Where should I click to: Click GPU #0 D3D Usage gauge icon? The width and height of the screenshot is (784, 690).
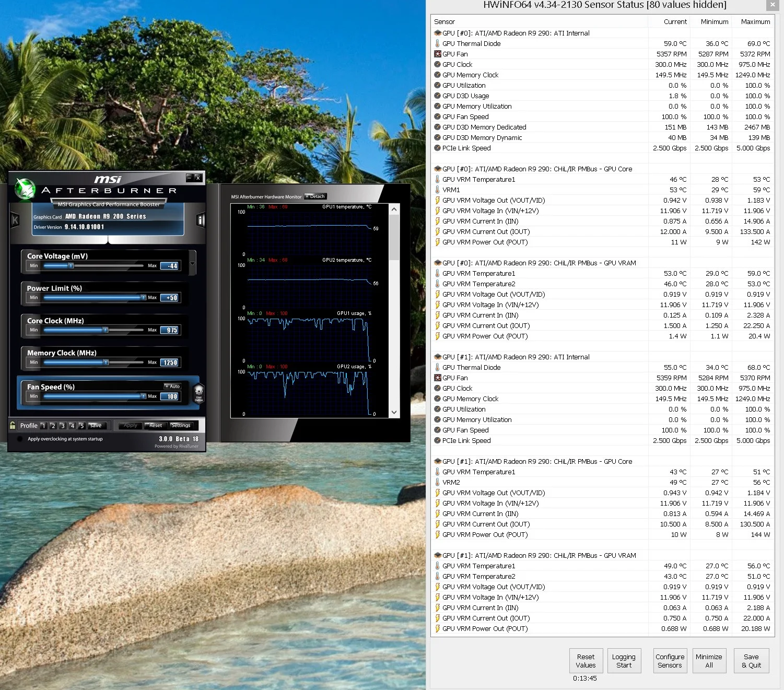tap(438, 96)
